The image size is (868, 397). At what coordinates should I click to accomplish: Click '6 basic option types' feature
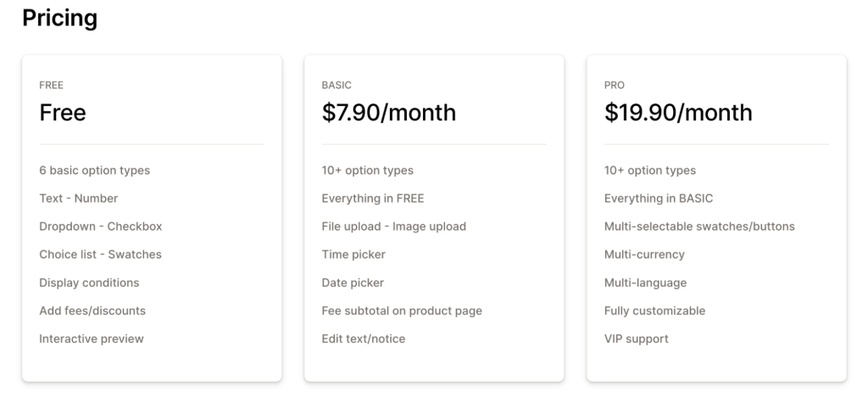[95, 171]
